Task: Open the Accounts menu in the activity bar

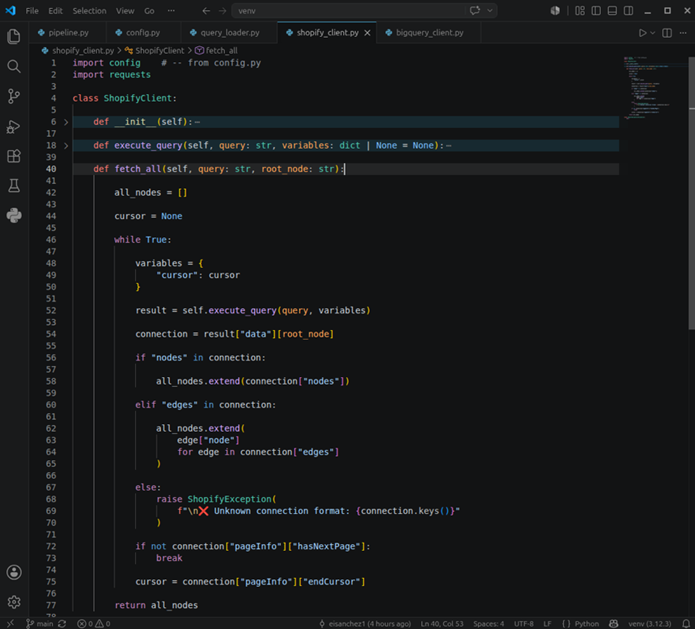Action: [x=14, y=572]
